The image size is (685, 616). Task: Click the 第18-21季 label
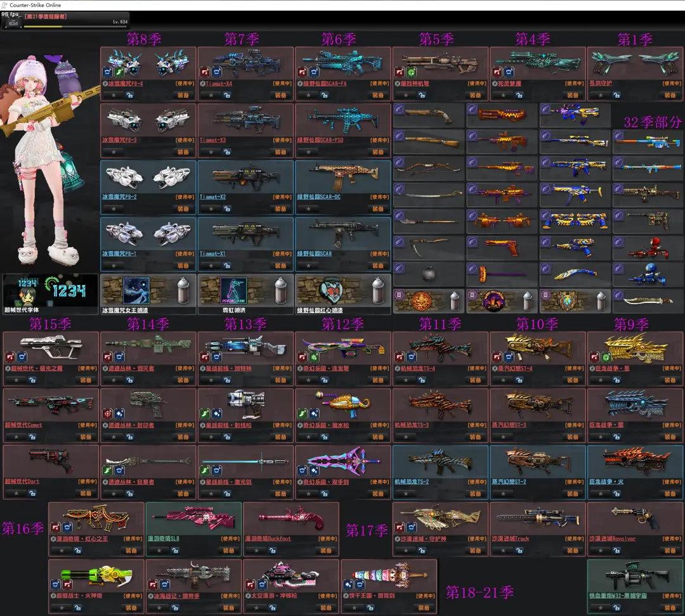click(480, 593)
